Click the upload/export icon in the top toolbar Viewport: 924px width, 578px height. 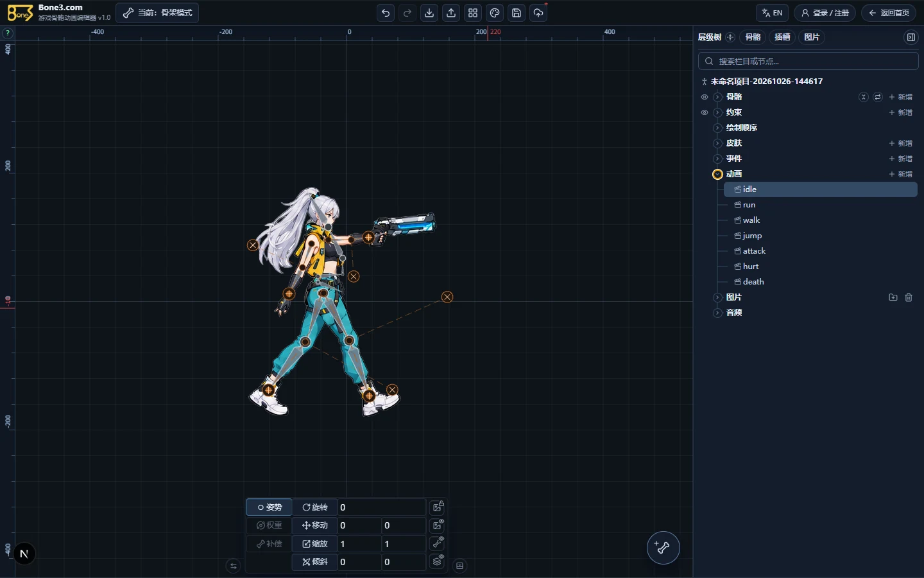click(451, 13)
